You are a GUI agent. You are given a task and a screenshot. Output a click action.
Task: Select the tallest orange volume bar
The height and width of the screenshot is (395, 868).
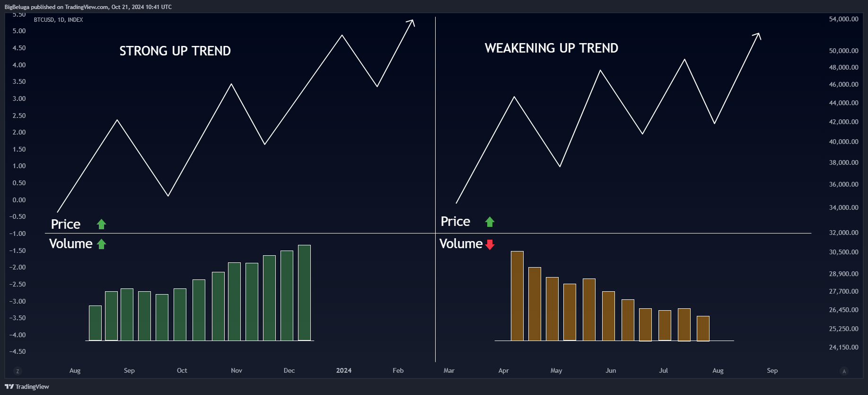(517, 296)
